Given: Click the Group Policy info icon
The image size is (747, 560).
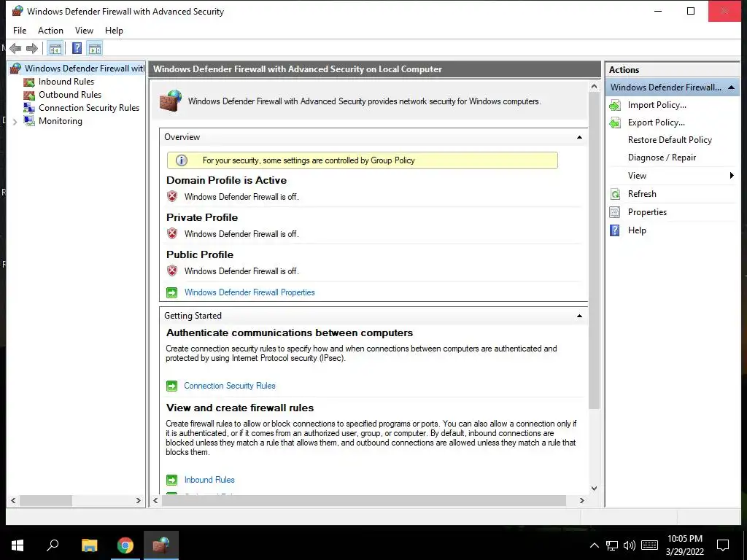Looking at the screenshot, I should pyautogui.click(x=182, y=160).
